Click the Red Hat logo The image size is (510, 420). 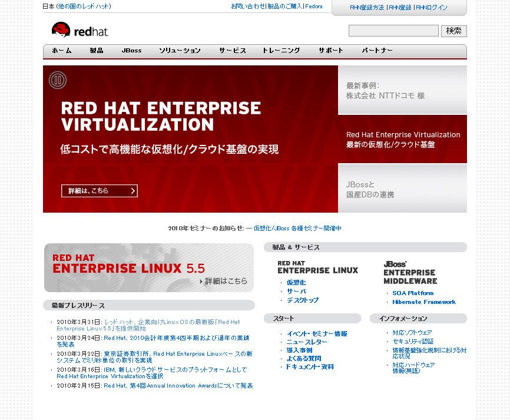click(80, 30)
